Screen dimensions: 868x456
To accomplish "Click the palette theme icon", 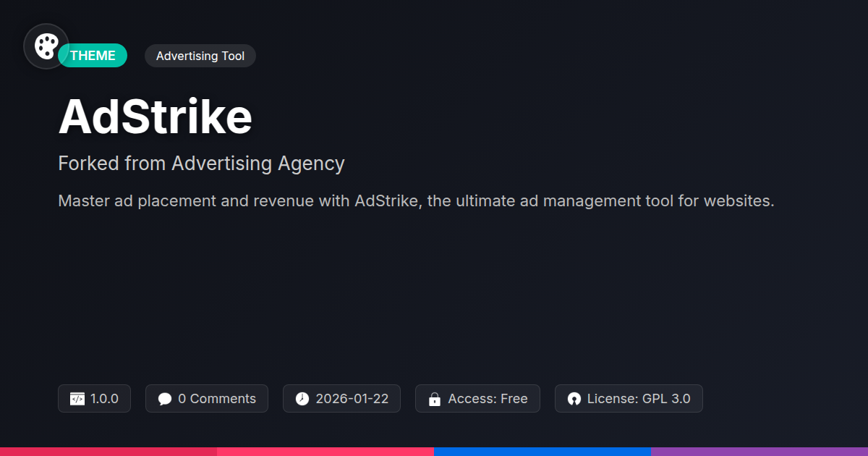I will pos(46,46).
